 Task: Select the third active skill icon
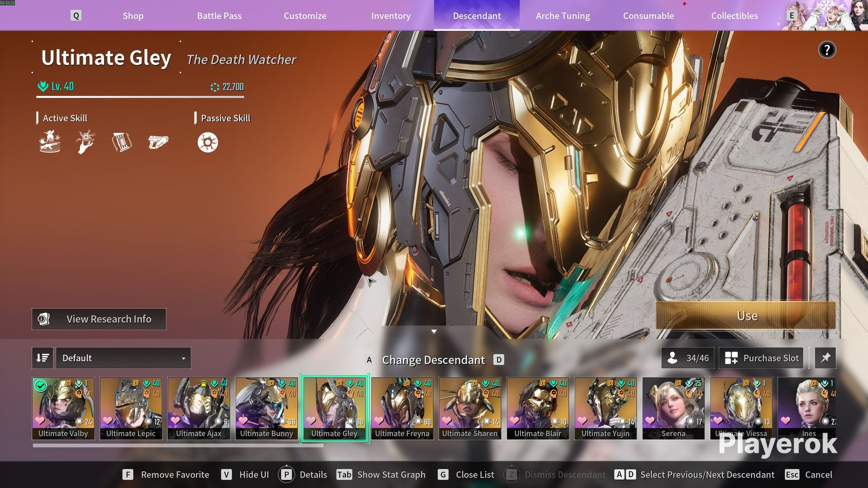click(x=122, y=142)
